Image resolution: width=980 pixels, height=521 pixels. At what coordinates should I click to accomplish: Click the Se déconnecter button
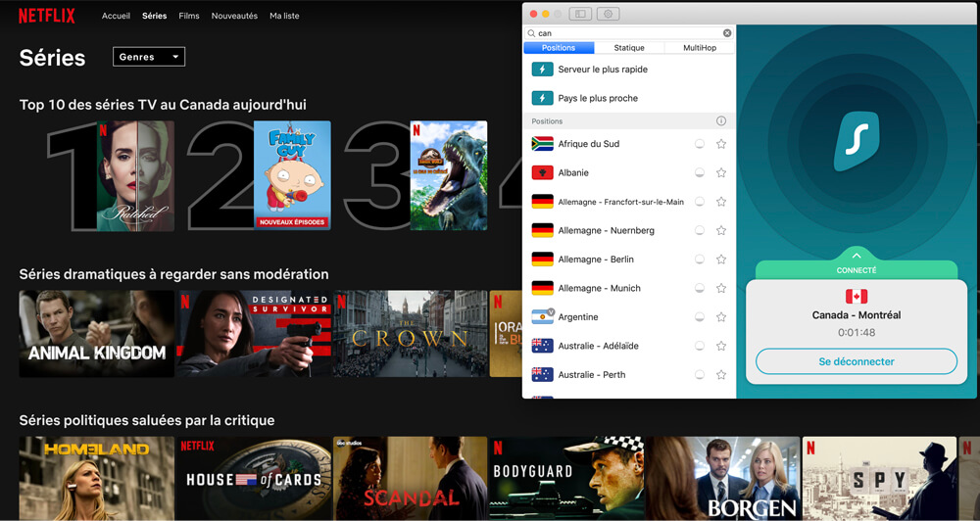tap(857, 361)
